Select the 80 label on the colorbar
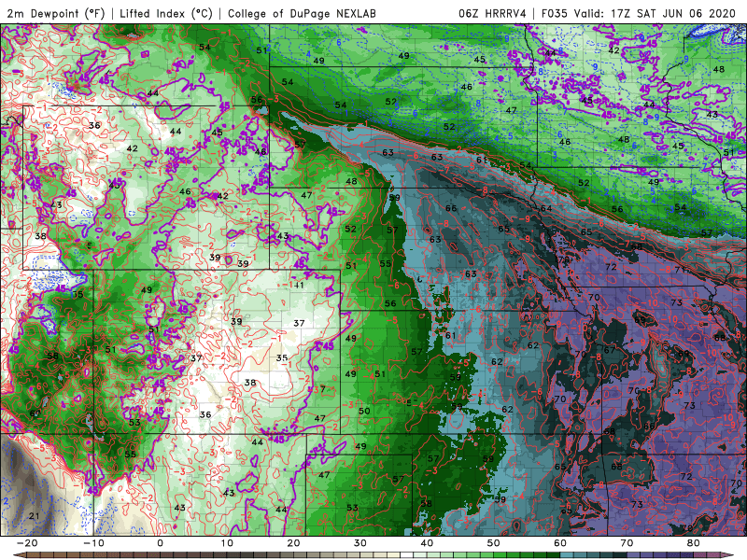The height and width of the screenshot is (560, 747). [x=694, y=543]
